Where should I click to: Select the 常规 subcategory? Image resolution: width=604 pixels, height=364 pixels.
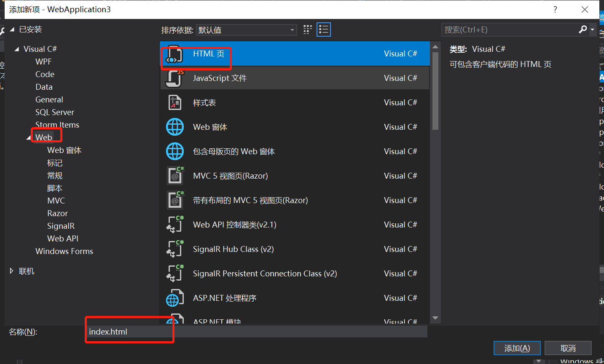(55, 175)
